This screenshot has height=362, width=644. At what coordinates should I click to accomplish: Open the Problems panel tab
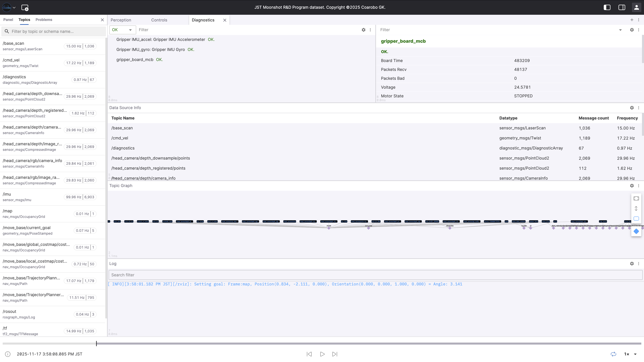click(x=44, y=20)
